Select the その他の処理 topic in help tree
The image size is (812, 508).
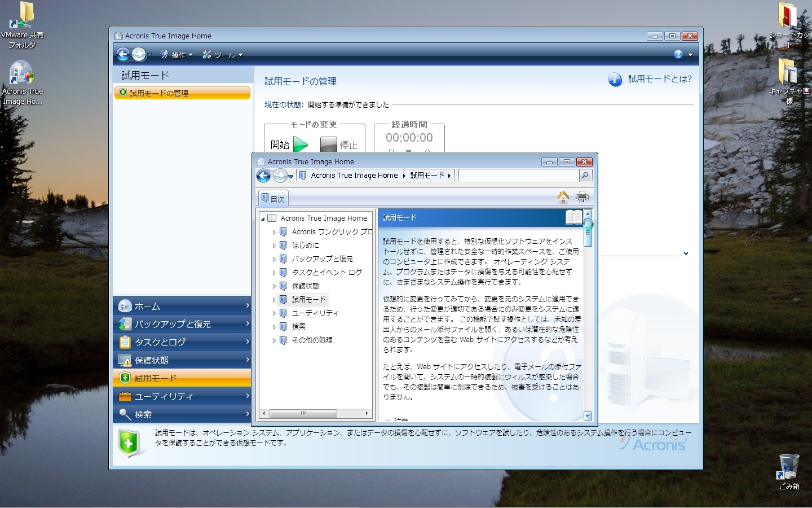pos(312,340)
